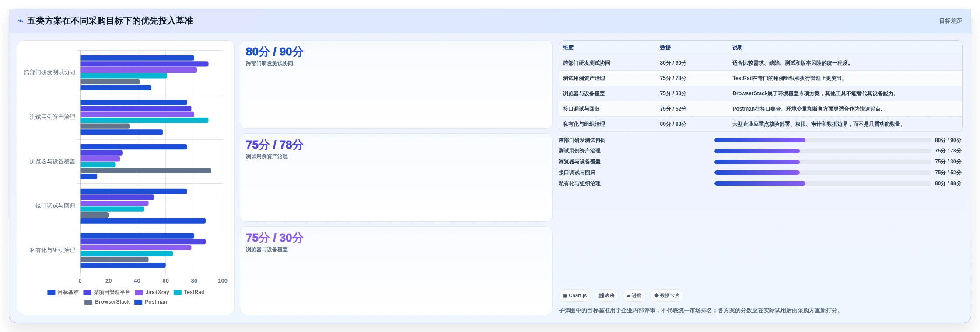Click 测试用例资产治理 caption in second card
Image resolution: width=980 pixels, height=332 pixels.
point(266,157)
